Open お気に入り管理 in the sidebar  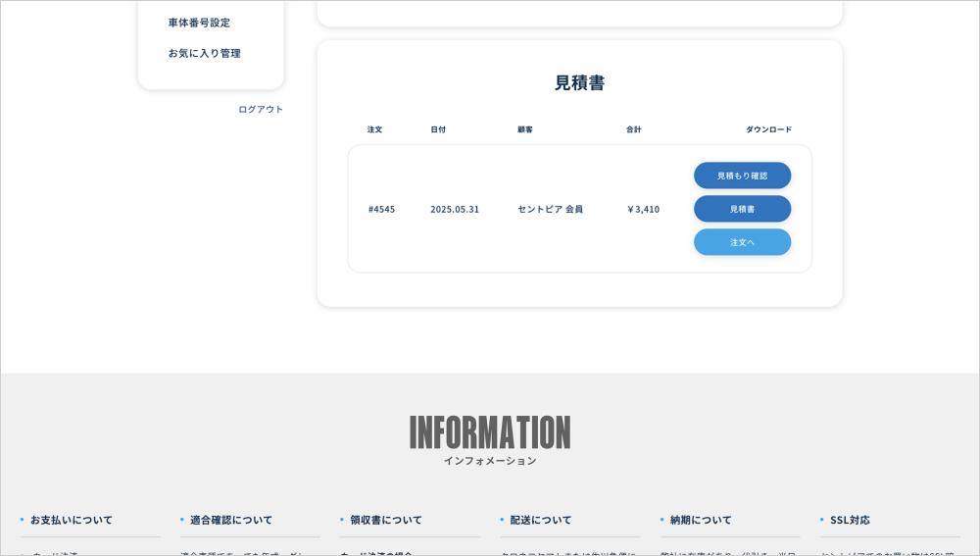204,53
